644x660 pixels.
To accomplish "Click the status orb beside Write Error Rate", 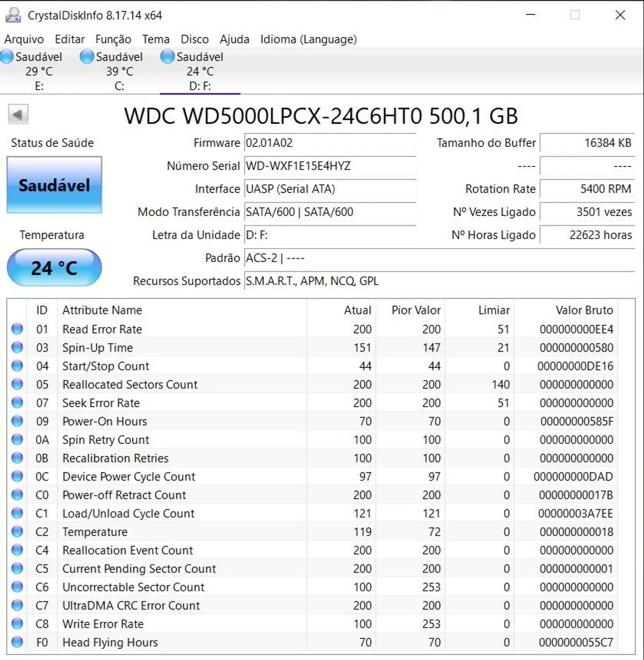I will (x=17, y=624).
